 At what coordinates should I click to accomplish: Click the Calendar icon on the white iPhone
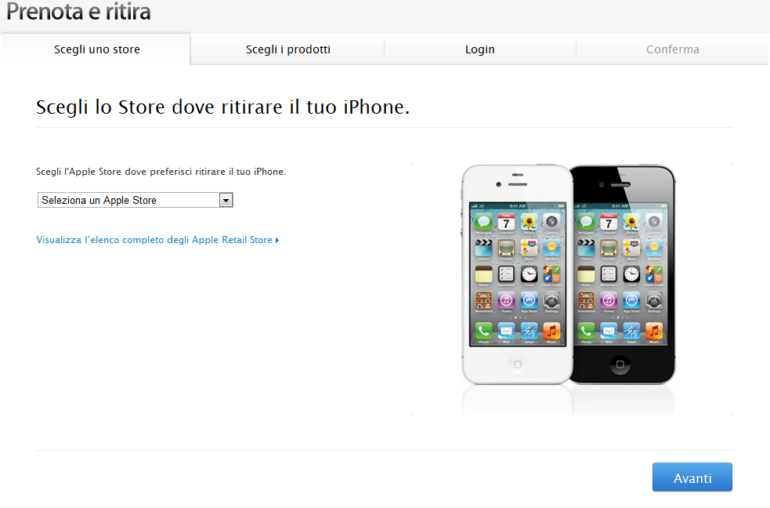tap(506, 222)
